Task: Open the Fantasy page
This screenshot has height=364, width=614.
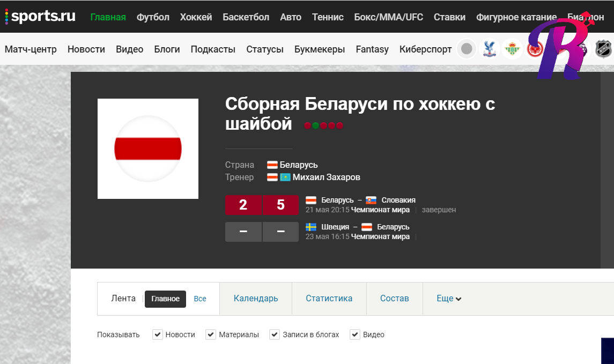Action: point(372,49)
